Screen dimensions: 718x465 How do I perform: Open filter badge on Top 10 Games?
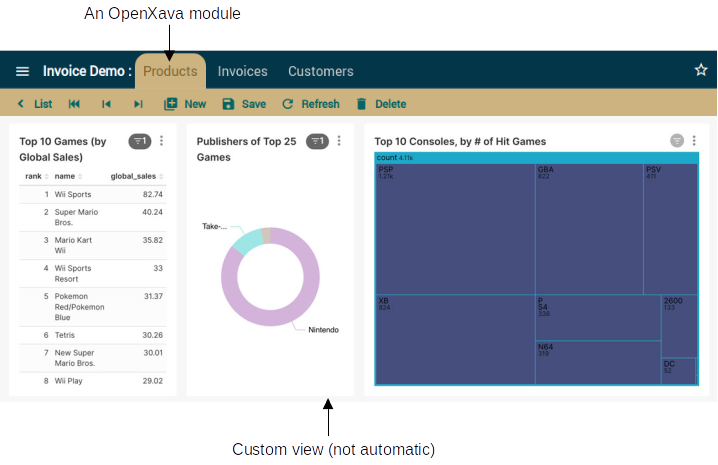click(x=140, y=141)
